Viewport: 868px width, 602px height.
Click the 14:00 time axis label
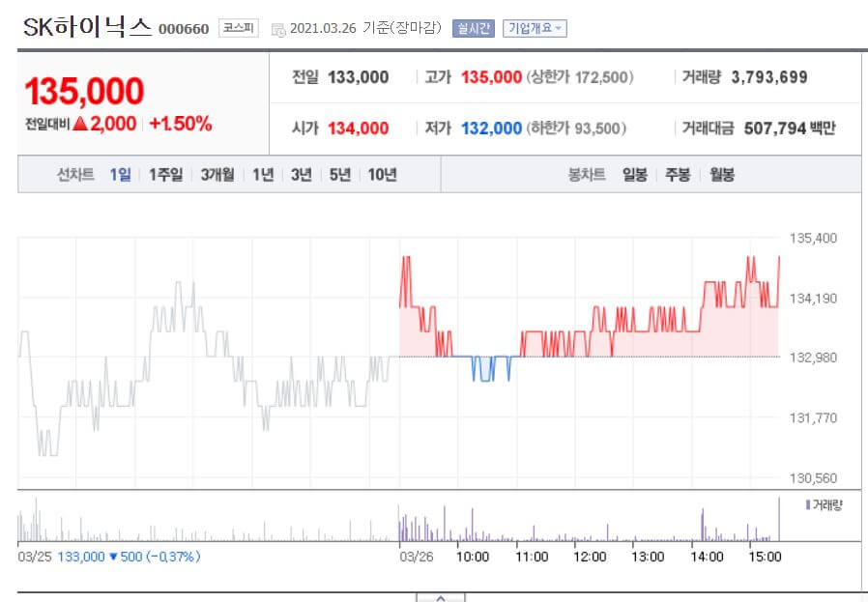[x=707, y=557]
